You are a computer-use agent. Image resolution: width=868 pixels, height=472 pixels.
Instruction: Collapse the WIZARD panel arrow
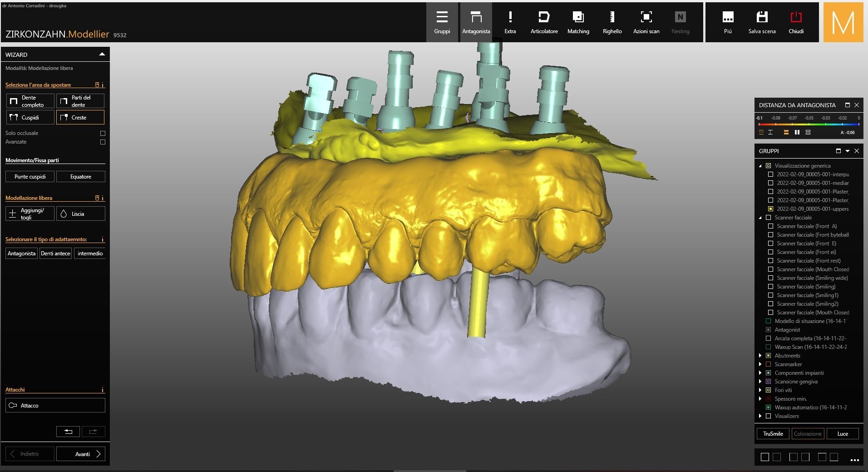point(102,55)
